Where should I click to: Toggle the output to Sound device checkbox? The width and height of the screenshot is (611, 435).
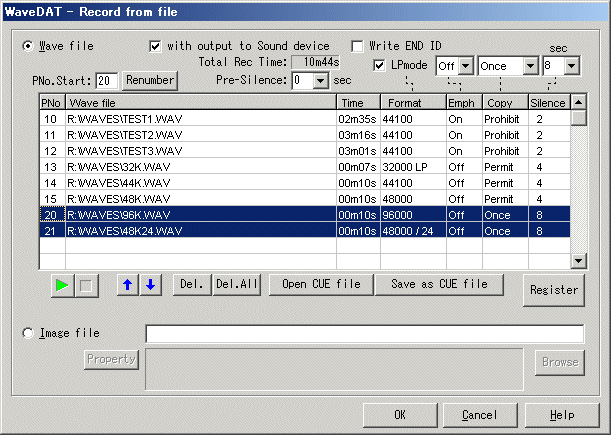coord(155,46)
